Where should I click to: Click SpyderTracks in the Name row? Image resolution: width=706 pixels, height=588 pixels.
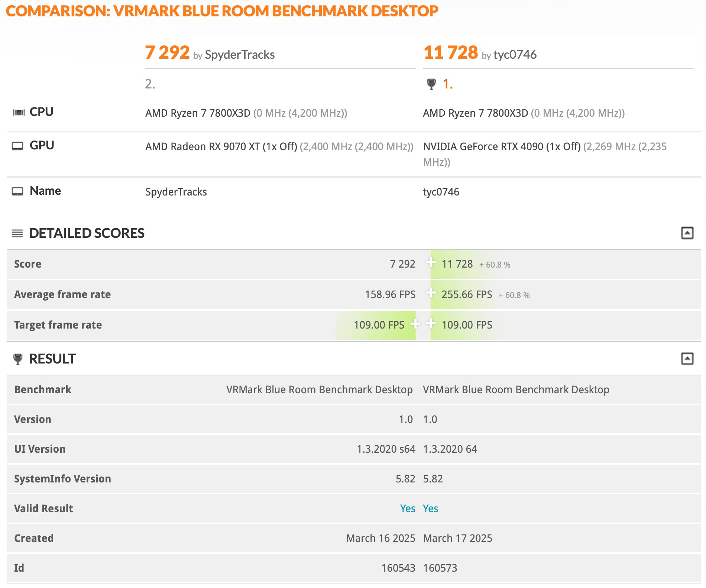coord(176,192)
